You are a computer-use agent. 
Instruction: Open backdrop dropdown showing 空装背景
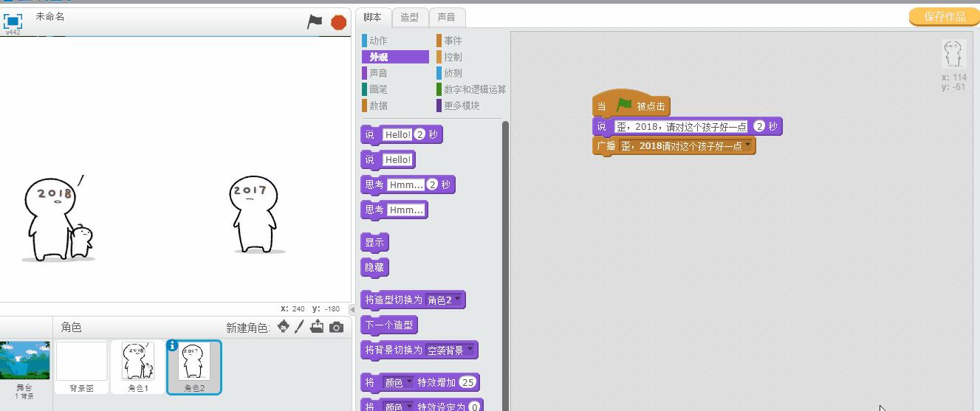[x=450, y=350]
